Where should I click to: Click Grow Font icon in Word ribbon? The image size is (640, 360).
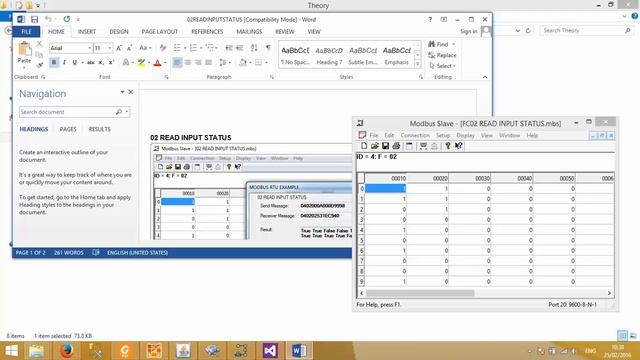point(119,48)
